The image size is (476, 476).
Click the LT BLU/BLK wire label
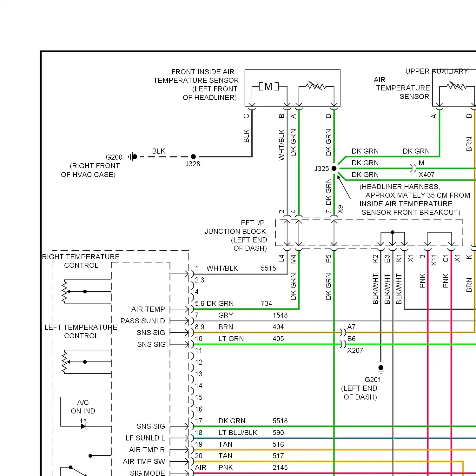tap(238, 433)
